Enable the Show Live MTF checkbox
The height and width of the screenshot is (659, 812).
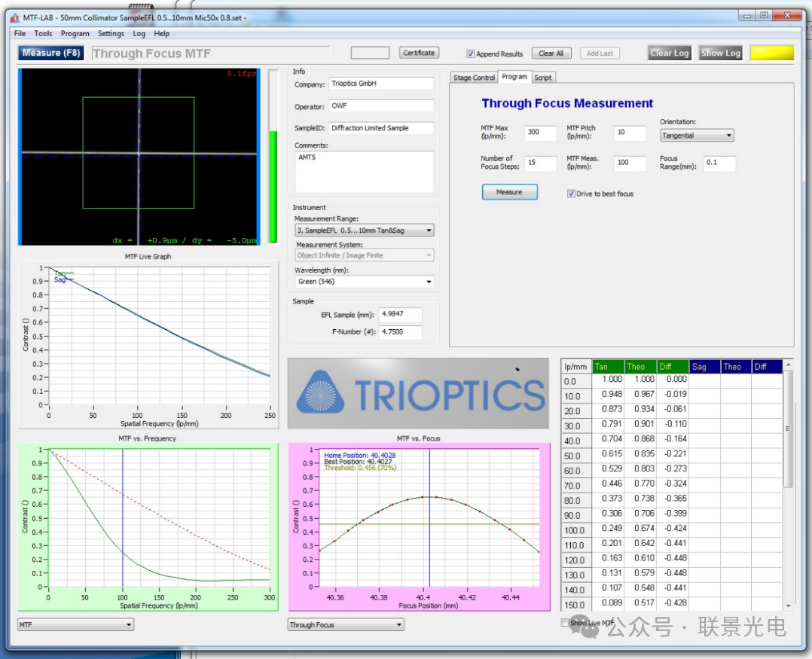point(566,623)
